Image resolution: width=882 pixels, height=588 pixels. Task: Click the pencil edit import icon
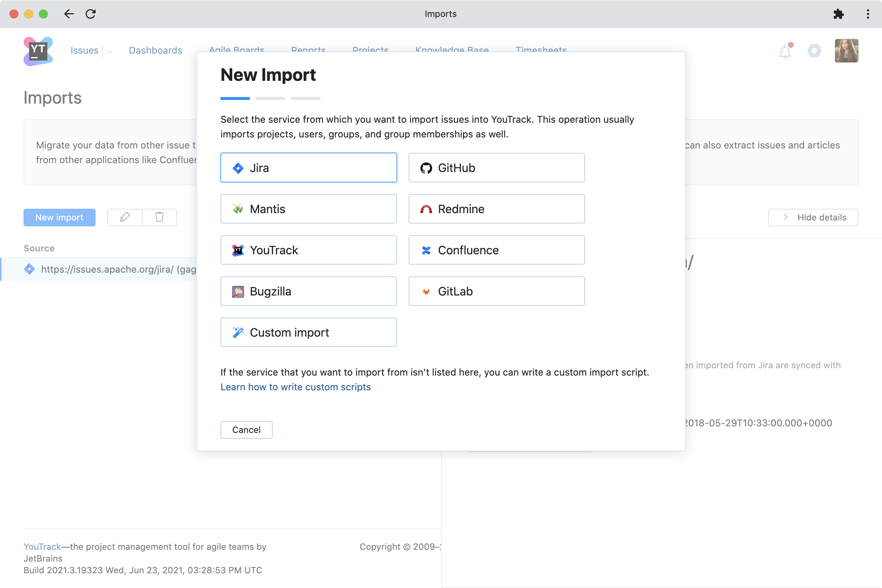125,217
